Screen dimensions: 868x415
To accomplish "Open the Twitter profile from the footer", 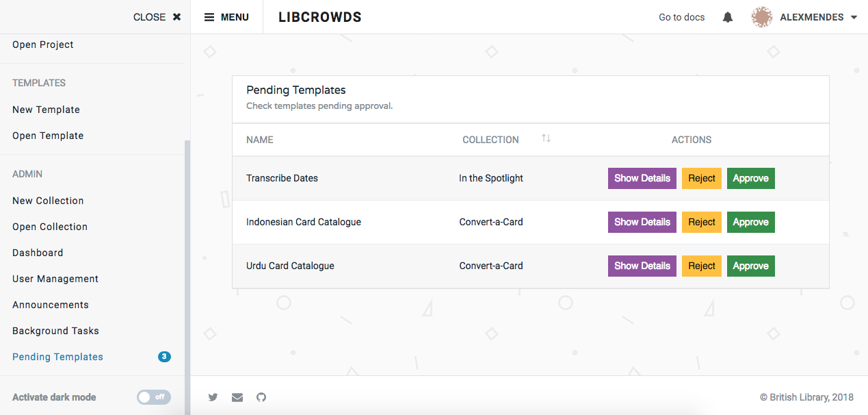I will [213, 397].
